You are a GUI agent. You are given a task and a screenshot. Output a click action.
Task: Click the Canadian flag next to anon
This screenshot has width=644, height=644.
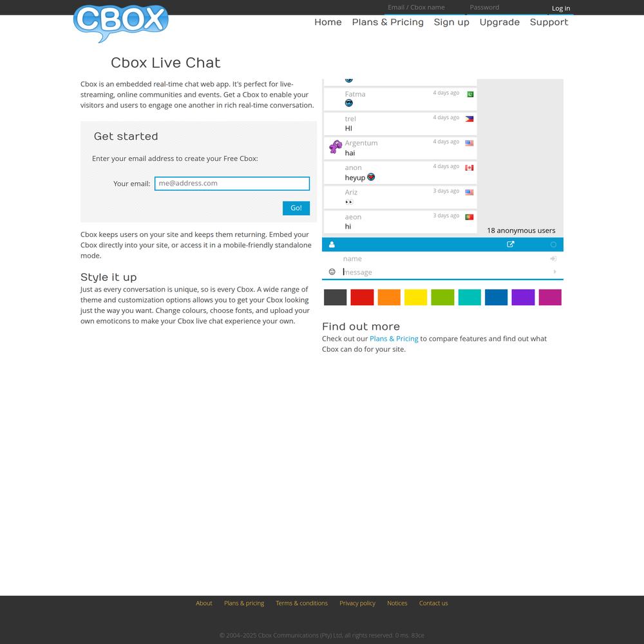point(469,168)
